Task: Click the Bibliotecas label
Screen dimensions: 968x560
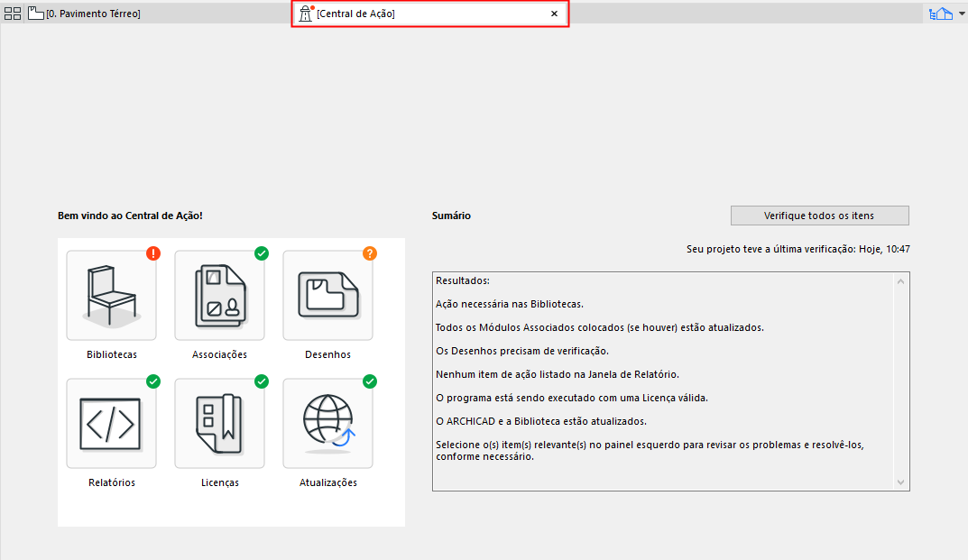Action: coord(112,354)
